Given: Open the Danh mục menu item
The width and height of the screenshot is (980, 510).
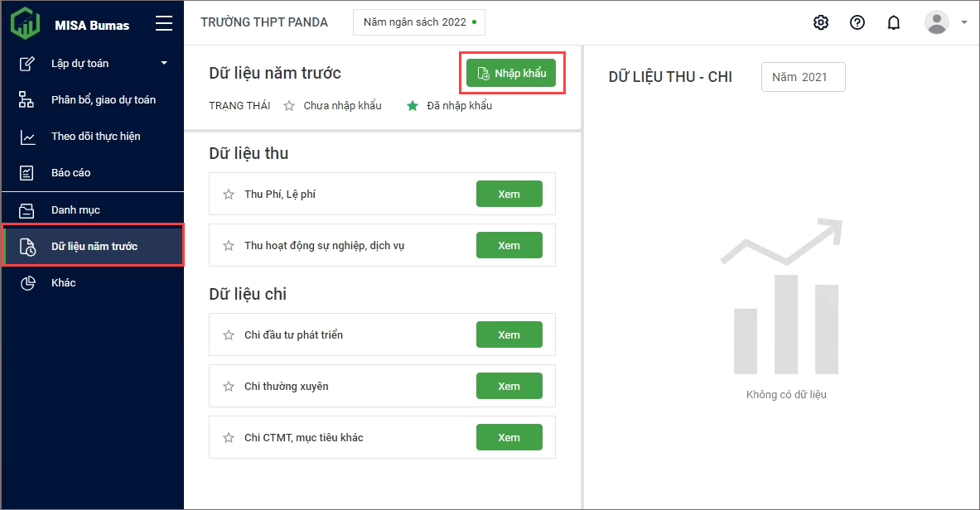Looking at the screenshot, I should [x=75, y=210].
